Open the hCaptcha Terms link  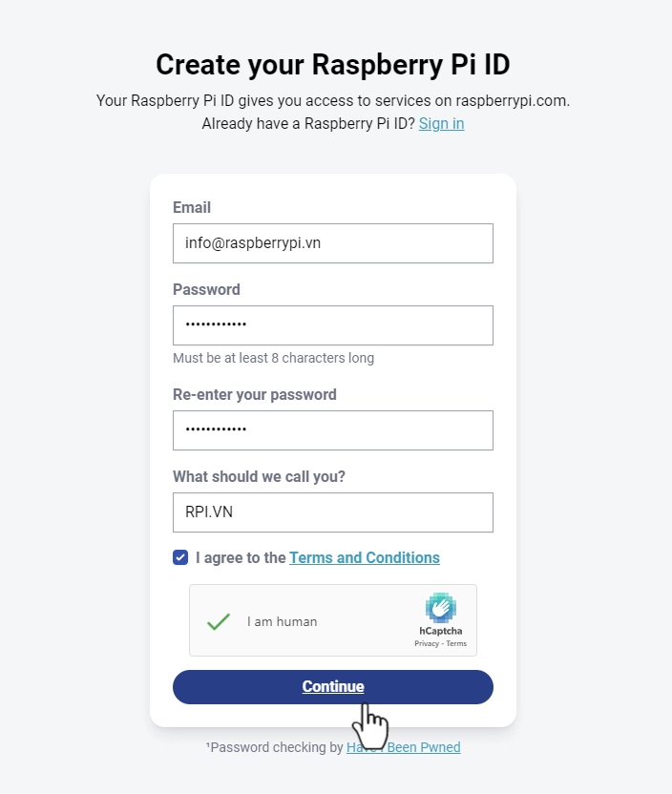tap(456, 644)
